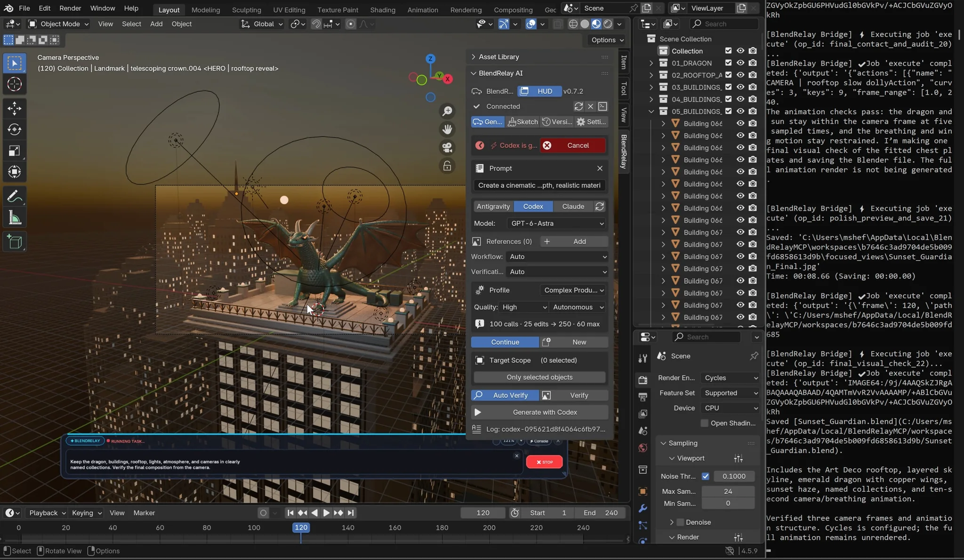Toggle the Collection exclude checkbox
This screenshot has height=560, width=964.
pos(729,51)
